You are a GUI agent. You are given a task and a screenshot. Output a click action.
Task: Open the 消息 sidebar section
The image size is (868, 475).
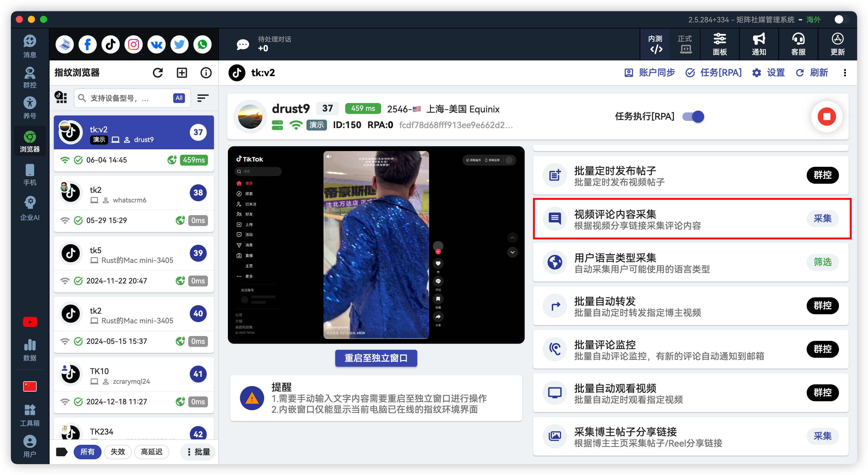[30, 46]
